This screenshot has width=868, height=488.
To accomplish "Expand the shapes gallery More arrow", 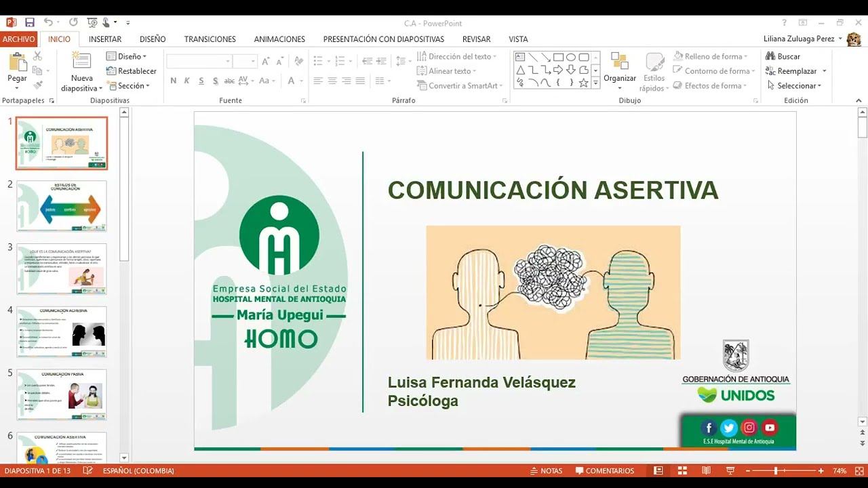I will 595,83.
